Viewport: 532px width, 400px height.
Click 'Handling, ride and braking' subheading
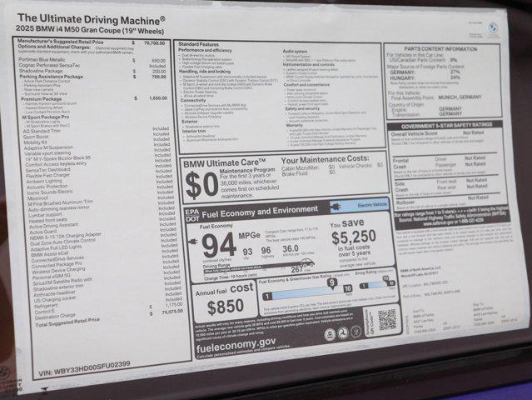point(205,72)
